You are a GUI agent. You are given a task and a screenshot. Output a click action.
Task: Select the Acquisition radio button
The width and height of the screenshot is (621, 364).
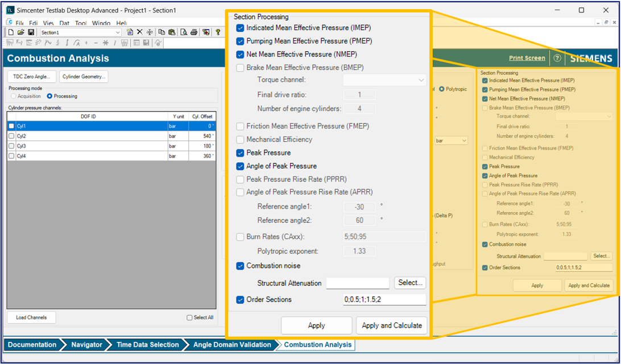coord(14,96)
